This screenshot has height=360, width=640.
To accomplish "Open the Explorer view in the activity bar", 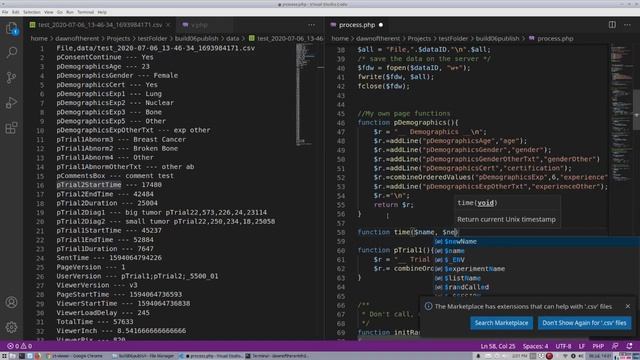I will coord(11,28).
